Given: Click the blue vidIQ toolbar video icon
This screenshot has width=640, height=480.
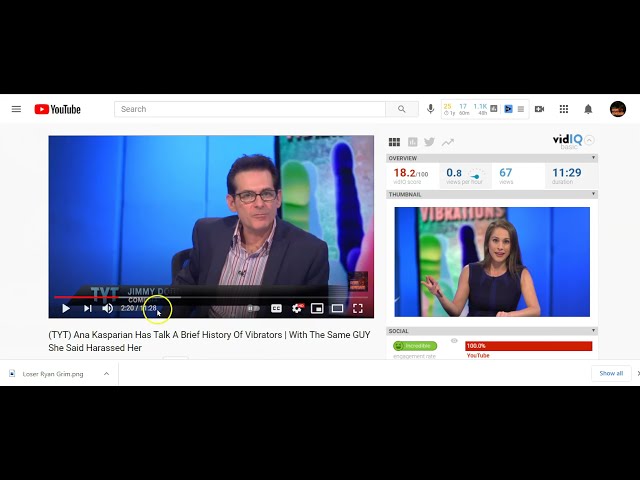Looking at the screenshot, I should (508, 109).
